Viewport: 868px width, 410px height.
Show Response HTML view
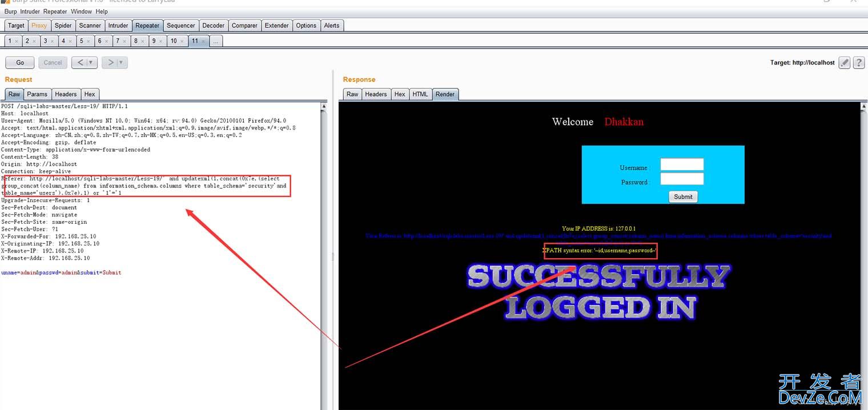[420, 94]
